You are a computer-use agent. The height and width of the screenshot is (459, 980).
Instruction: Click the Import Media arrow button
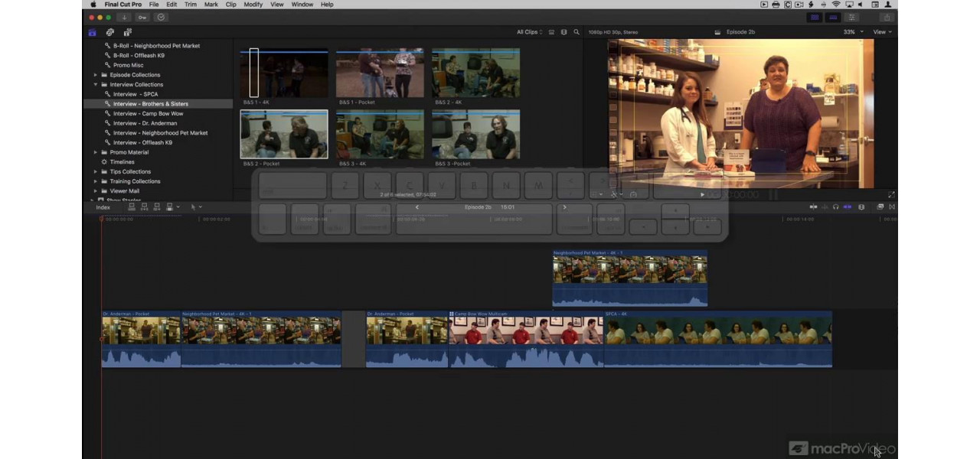124,18
